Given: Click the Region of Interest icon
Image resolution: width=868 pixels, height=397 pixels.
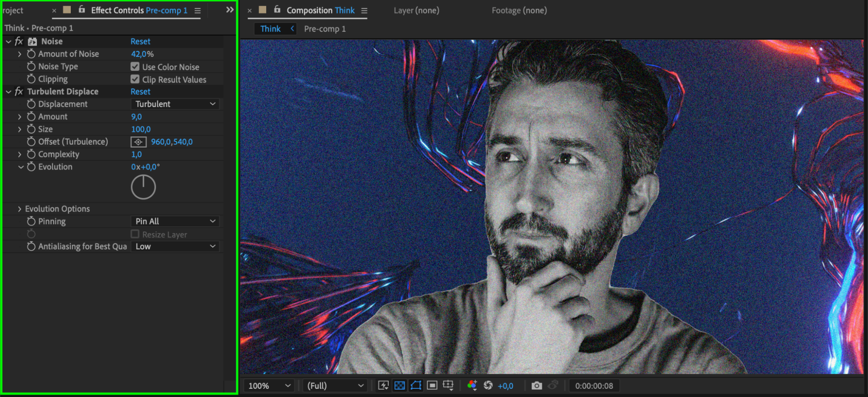Looking at the screenshot, I should pos(432,386).
